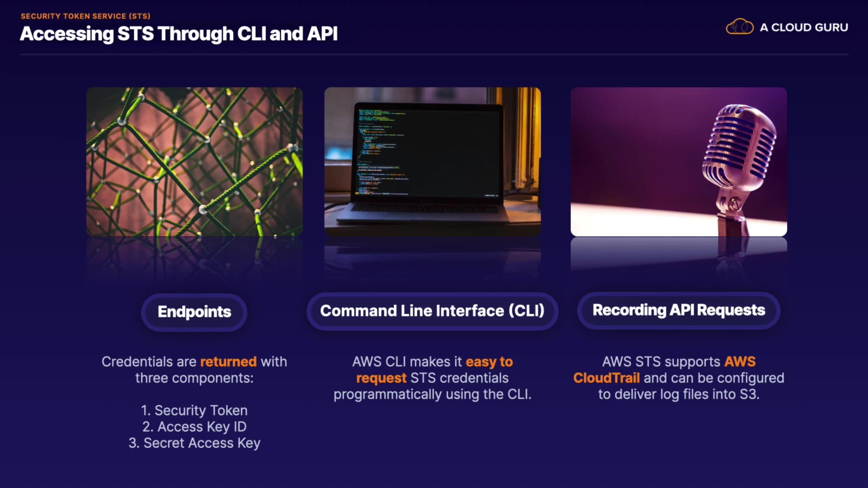The width and height of the screenshot is (868, 488).
Task: Click the SECURITY TOKEN SERVICE (STS) header text
Action: click(85, 16)
